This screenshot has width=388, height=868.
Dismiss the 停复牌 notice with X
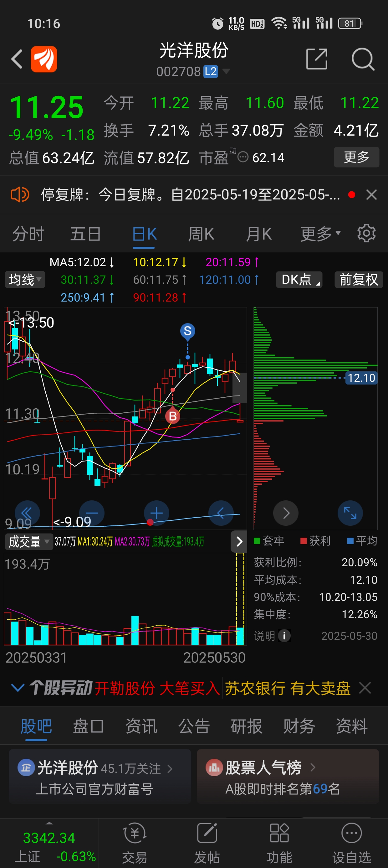pos(371,194)
